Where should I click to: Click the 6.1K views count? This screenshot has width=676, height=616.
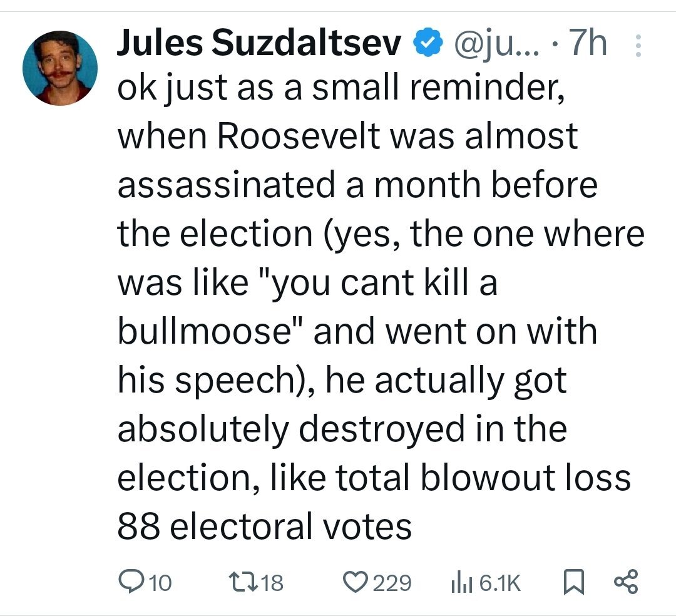click(x=499, y=583)
